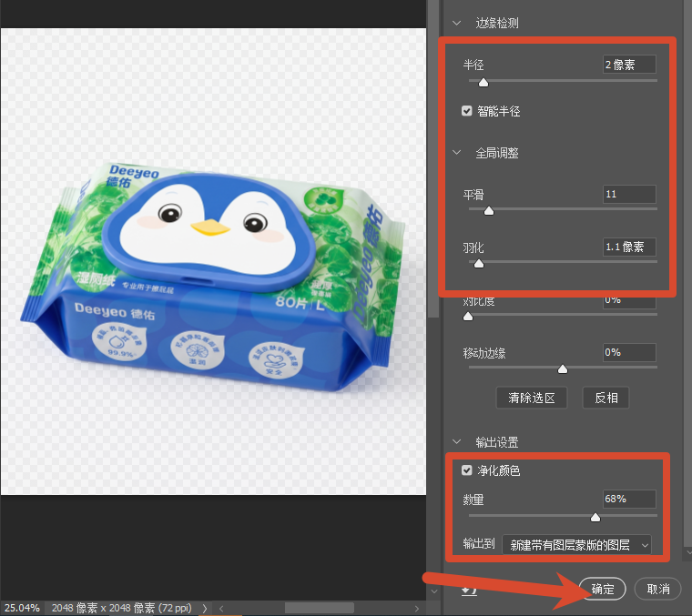The image size is (692, 616).
Task: Click the right arrow of horizontal scrollbar
Action: click(417, 608)
